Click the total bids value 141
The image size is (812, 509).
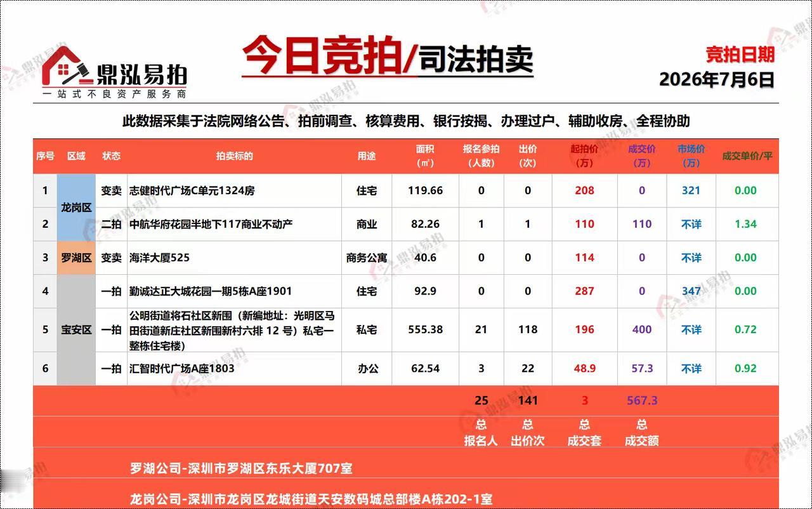(x=528, y=401)
